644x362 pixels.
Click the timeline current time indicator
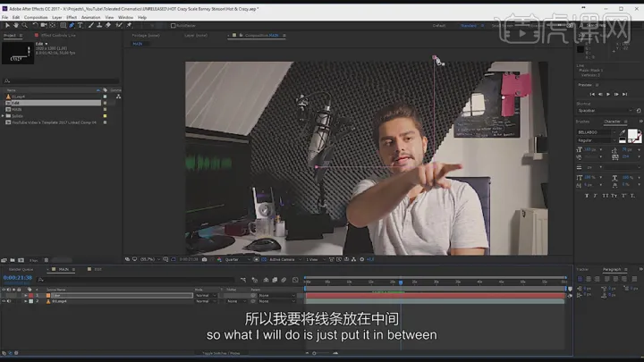[401, 282]
